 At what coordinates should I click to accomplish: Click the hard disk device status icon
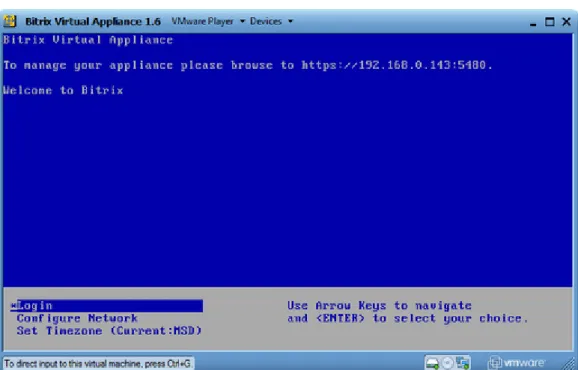pos(432,363)
